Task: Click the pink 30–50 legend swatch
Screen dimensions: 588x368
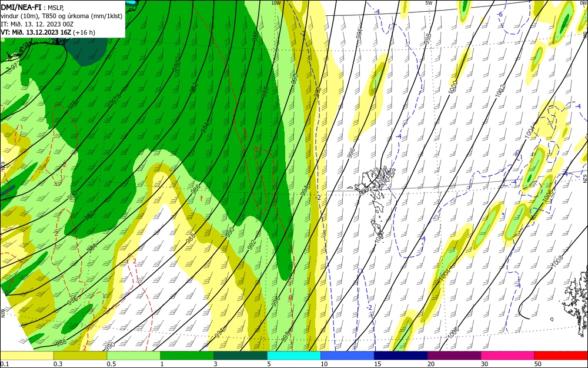Action: 508,356
